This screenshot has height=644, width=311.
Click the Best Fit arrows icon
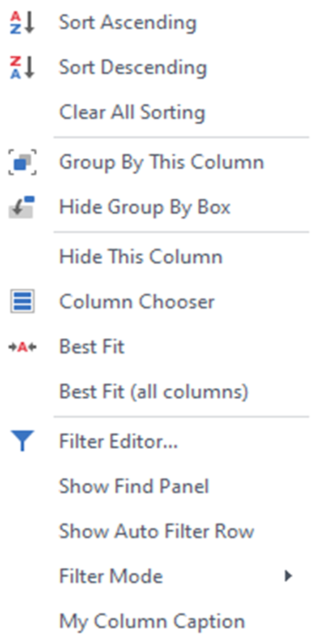(x=22, y=348)
